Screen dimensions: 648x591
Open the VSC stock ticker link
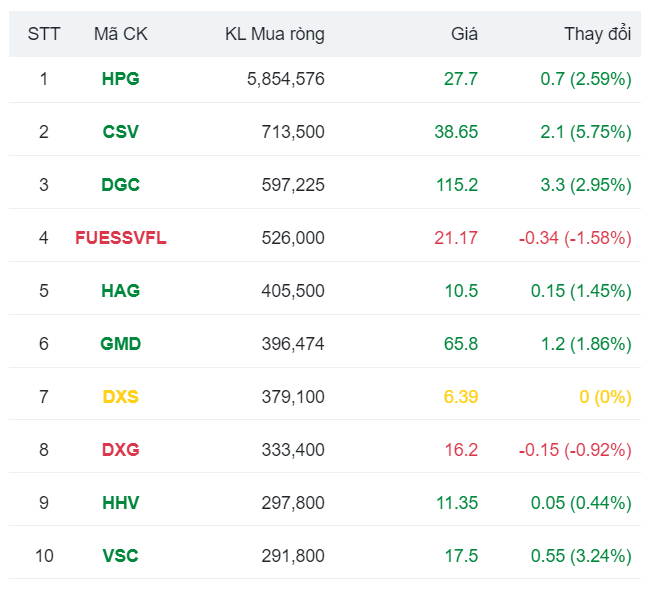(120, 555)
